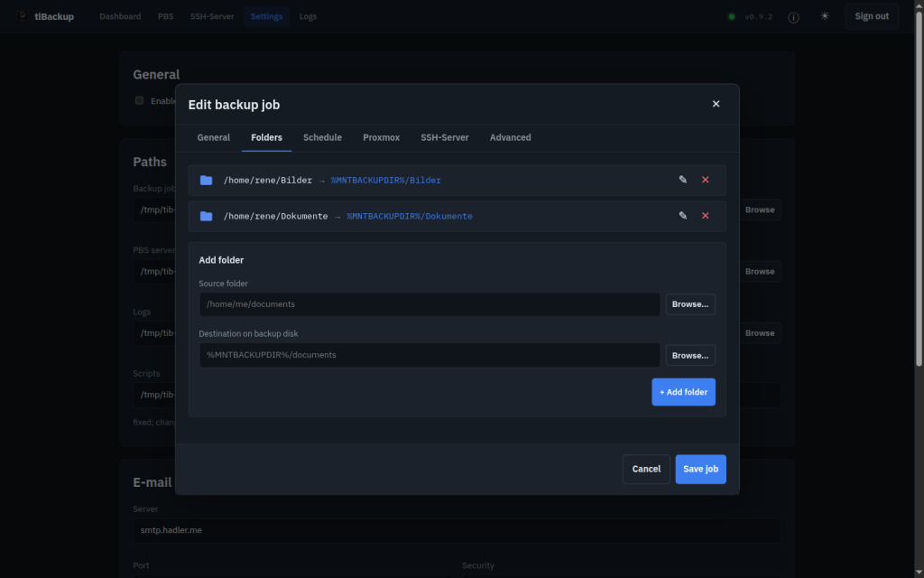Open PBS in top navigation
The image size is (924, 578).
coord(166,16)
